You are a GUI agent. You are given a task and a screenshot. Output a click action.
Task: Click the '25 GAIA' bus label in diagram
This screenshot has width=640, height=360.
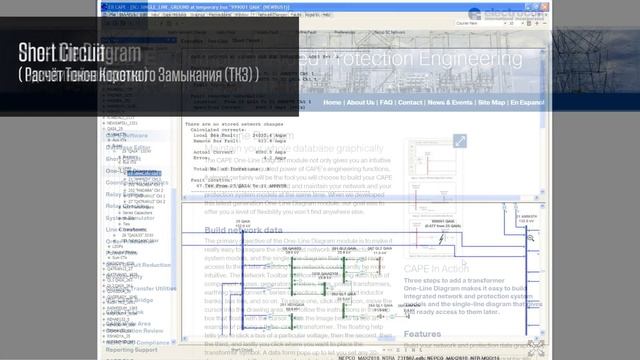243,224
